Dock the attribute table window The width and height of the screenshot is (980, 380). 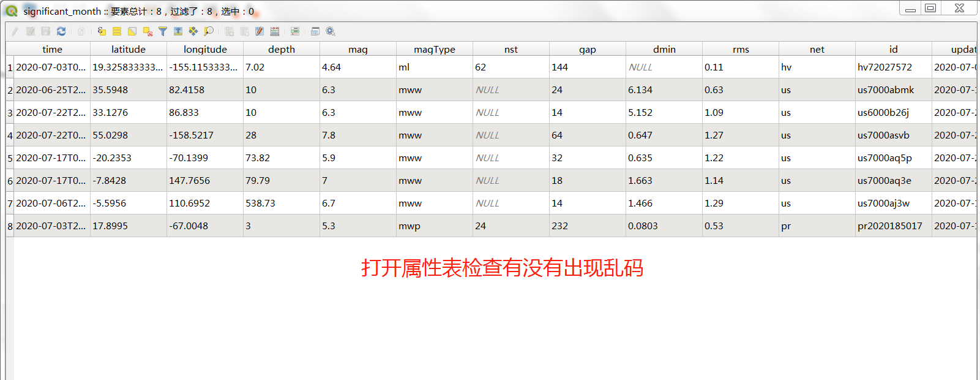click(x=315, y=31)
